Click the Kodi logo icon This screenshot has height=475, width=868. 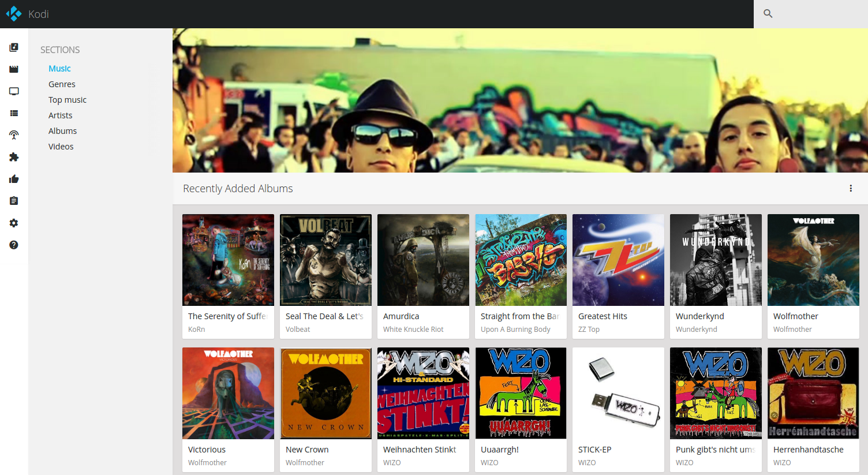point(14,14)
